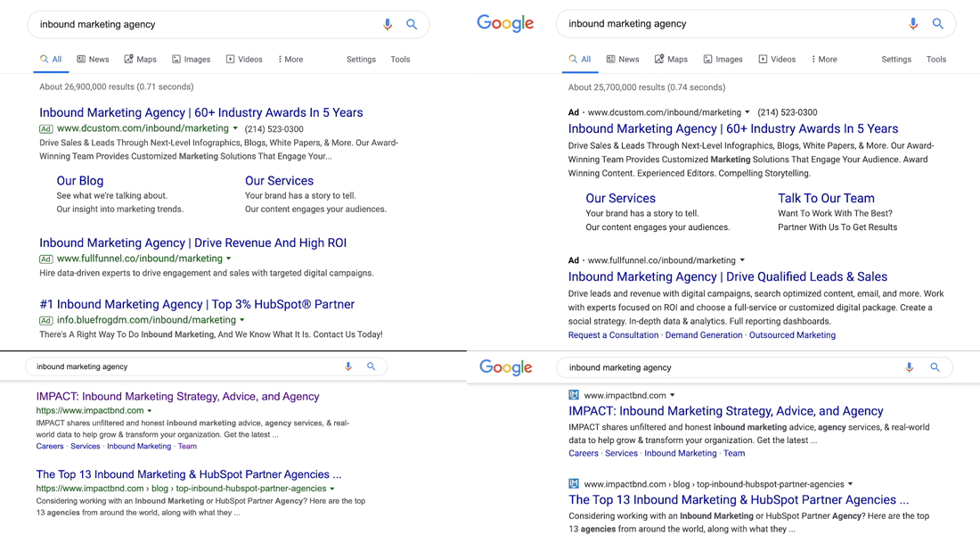Click the microphone icon in the lower-right search box

tap(910, 367)
